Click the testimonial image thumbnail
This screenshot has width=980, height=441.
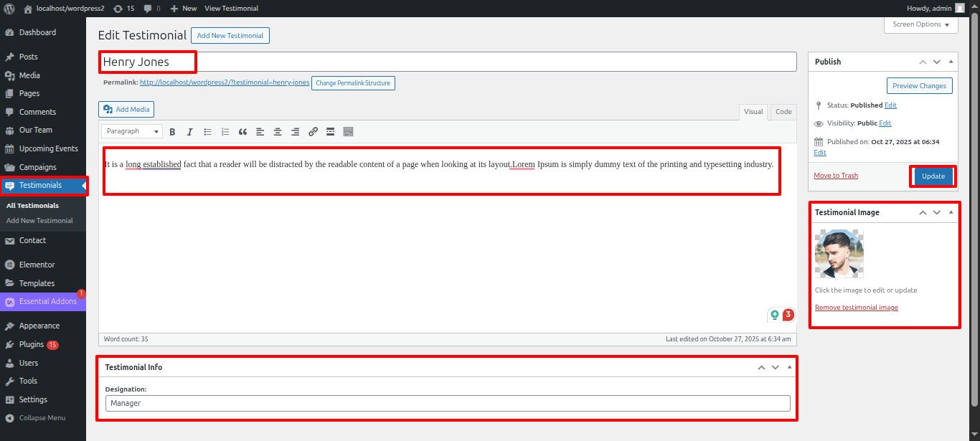coord(839,254)
